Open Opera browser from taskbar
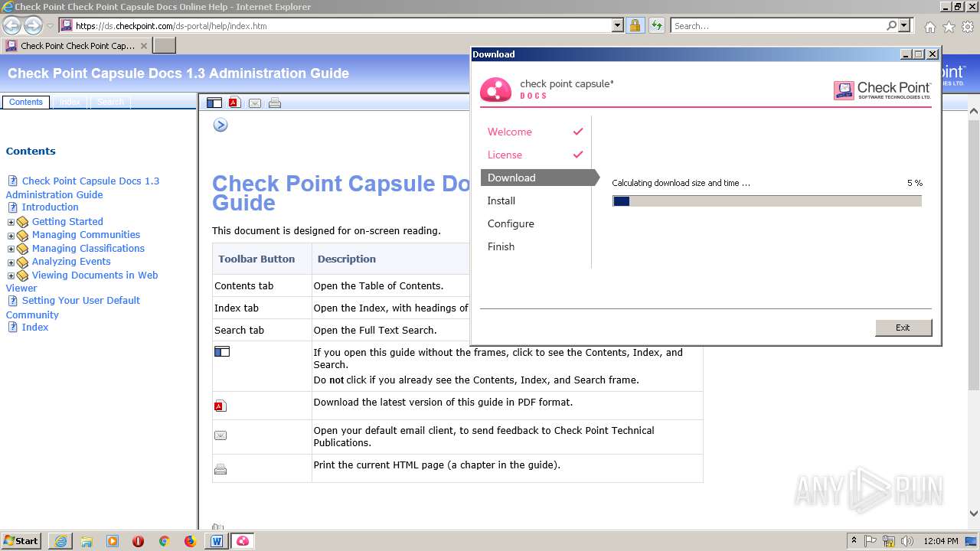Viewport: 980px width, 551px height. (x=138, y=541)
